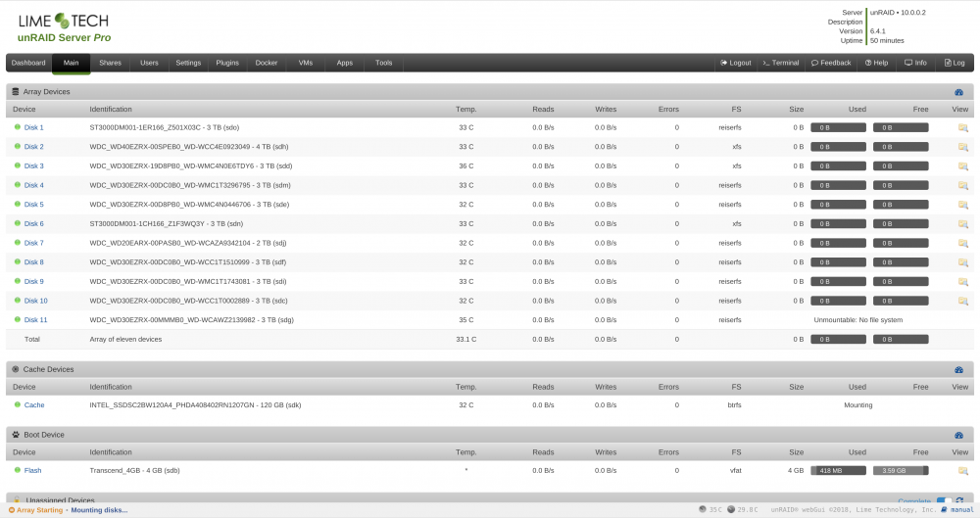Open the Flash boot device link
Viewport: 980px width, 518px height.
pos(32,471)
